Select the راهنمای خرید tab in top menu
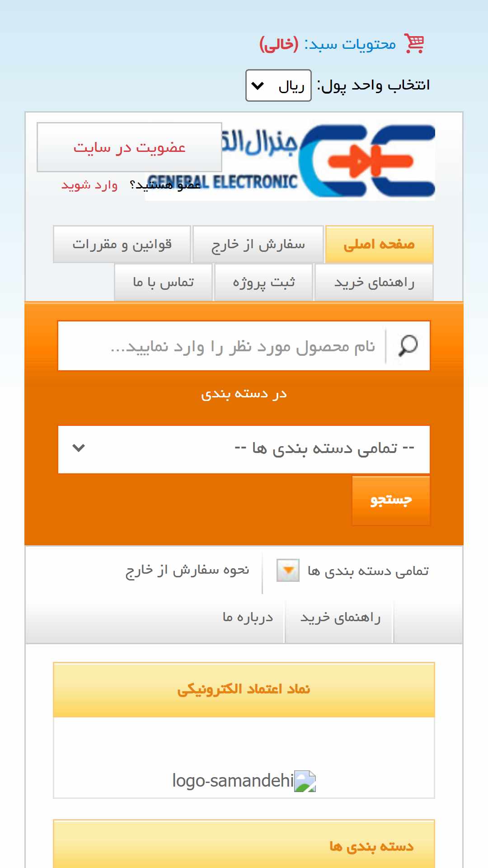Image resolution: width=488 pixels, height=868 pixels. (374, 283)
